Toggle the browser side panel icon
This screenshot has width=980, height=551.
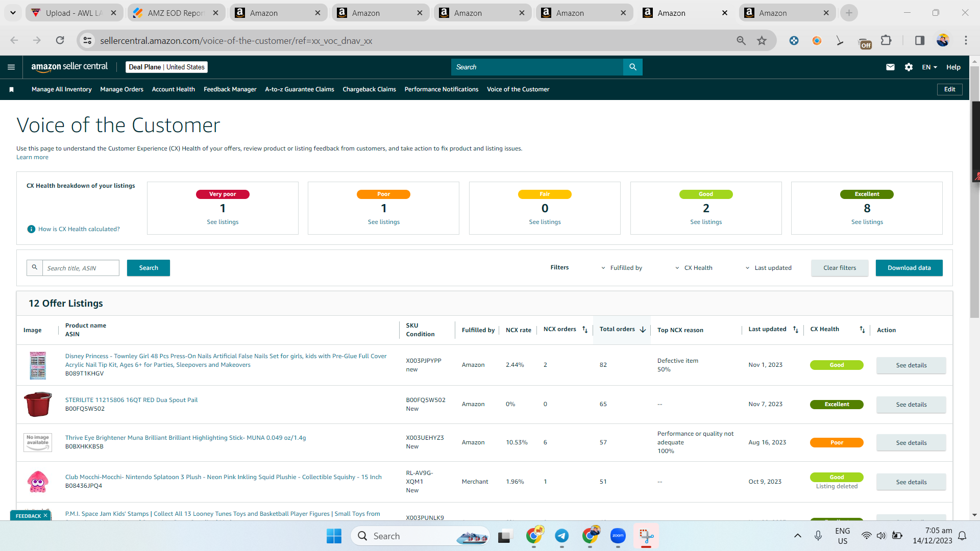(920, 40)
